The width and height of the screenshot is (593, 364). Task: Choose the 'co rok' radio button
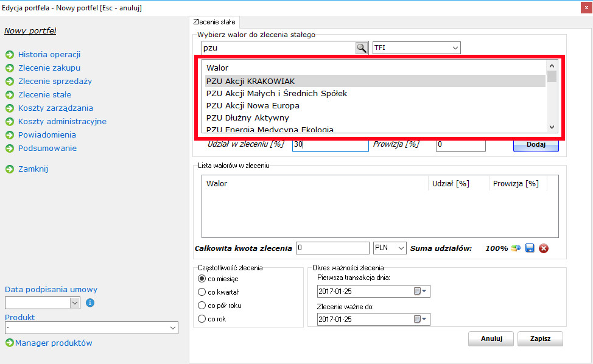click(x=202, y=318)
